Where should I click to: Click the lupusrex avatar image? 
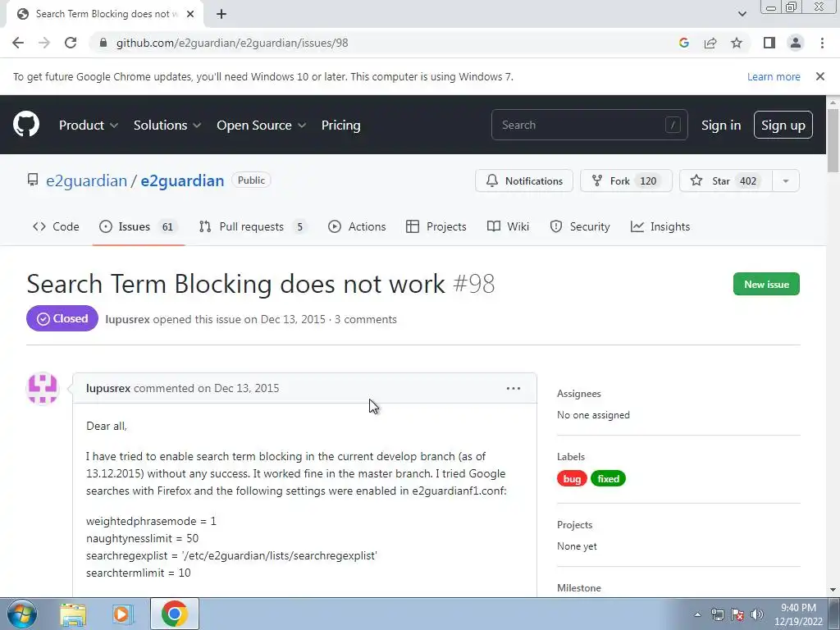point(43,388)
